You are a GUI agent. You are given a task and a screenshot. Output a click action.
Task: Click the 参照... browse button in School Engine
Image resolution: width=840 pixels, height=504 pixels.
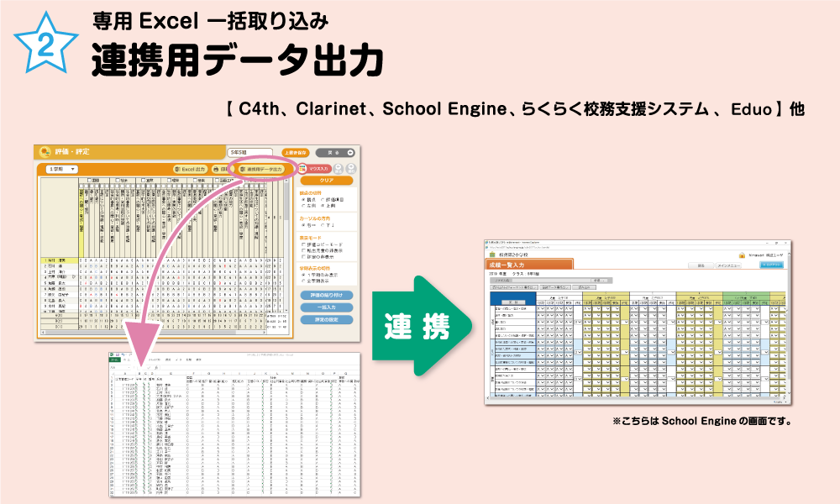pos(600,281)
